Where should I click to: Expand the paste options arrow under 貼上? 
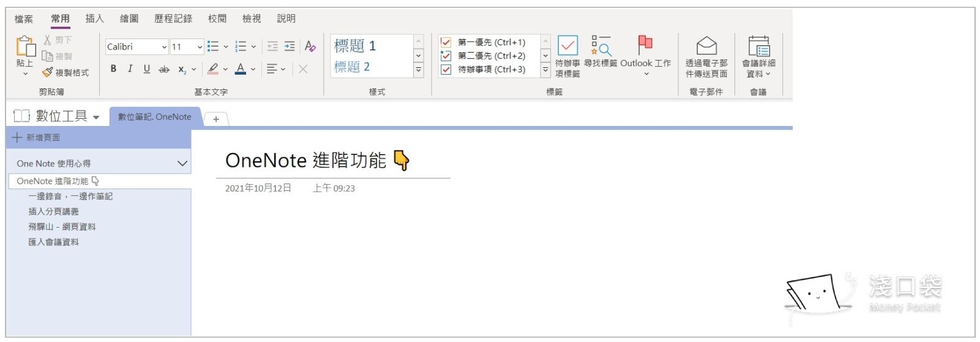(25, 74)
